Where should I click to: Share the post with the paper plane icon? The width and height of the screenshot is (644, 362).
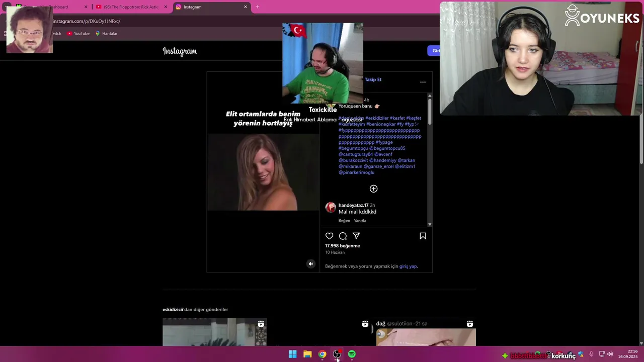tap(356, 236)
